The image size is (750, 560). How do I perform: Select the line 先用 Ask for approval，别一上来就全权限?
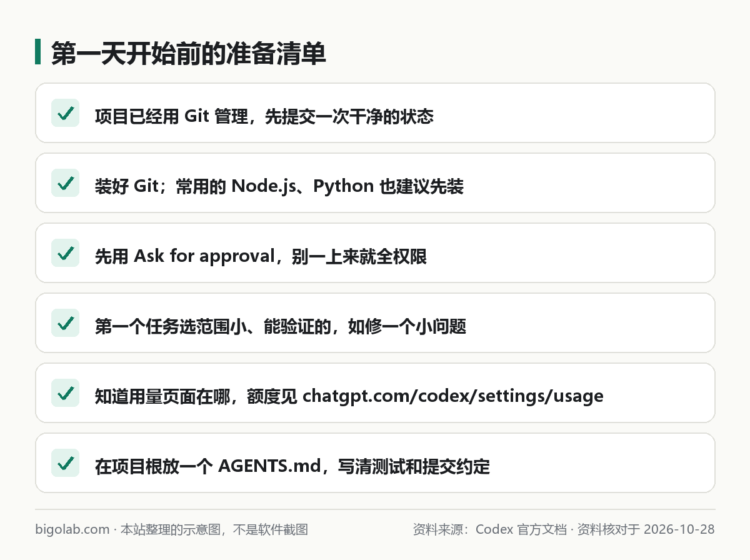[x=261, y=256]
